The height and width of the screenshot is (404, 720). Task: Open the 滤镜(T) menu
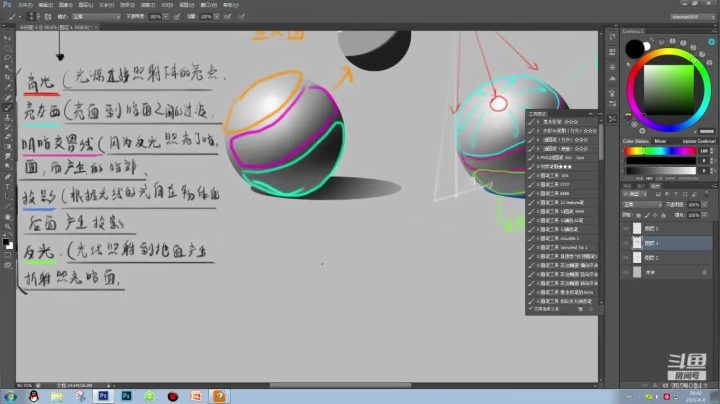point(147,5)
